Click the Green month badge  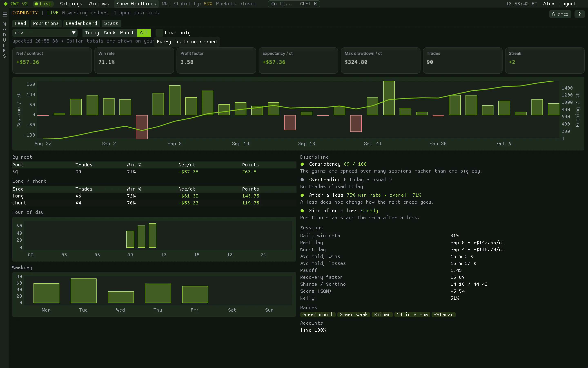(x=318, y=314)
